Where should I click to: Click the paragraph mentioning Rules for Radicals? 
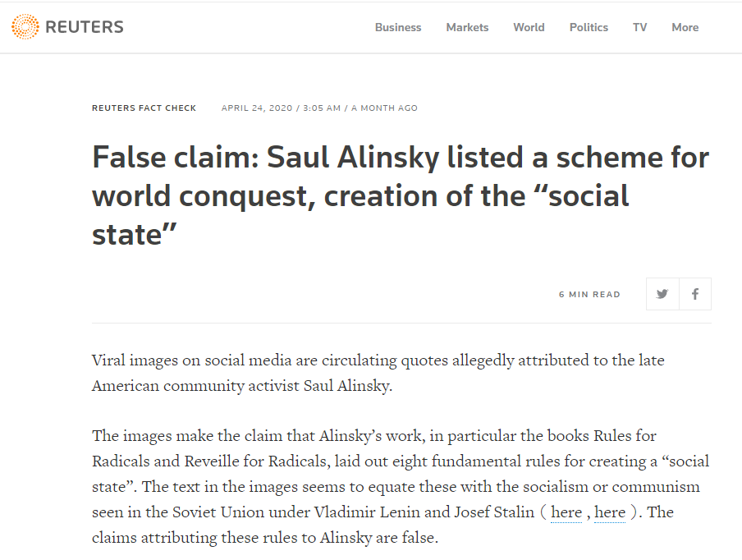[401, 487]
